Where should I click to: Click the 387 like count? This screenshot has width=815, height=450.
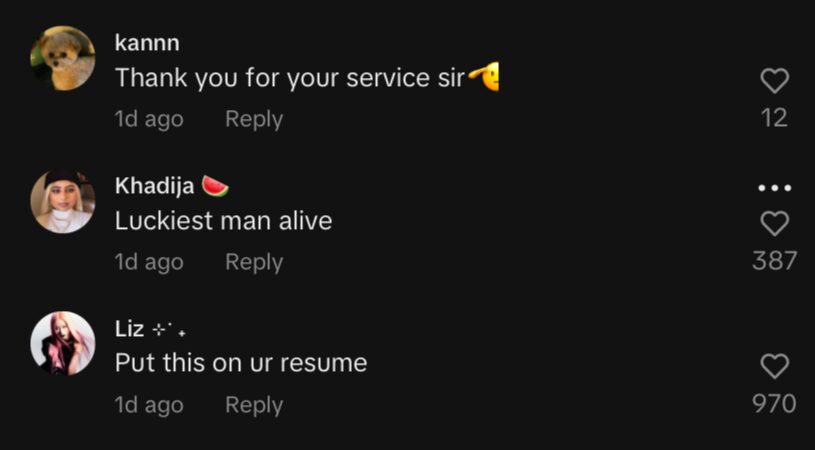point(774,260)
